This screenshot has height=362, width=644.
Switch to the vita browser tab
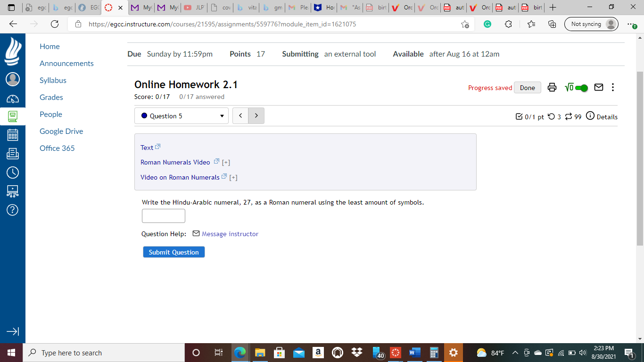[247, 8]
